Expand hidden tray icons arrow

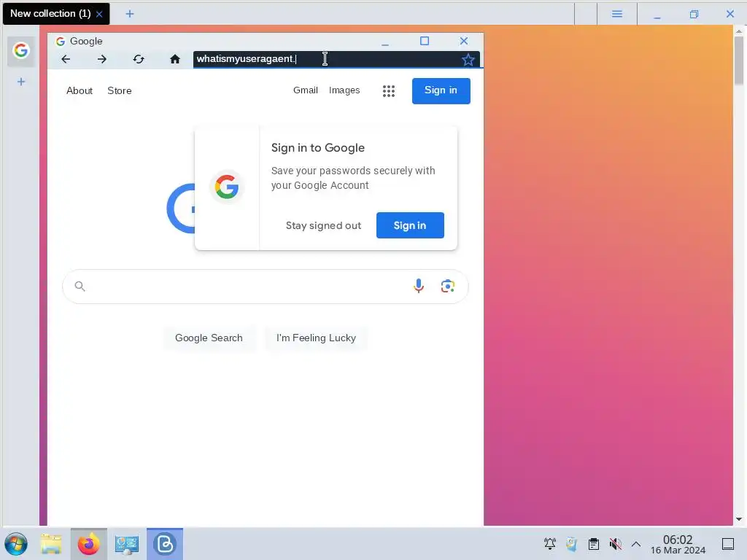[x=636, y=544]
